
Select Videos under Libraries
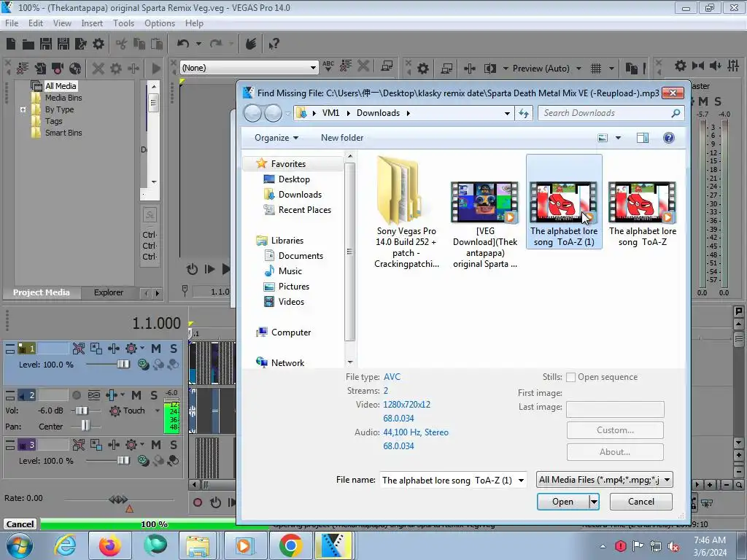click(291, 301)
